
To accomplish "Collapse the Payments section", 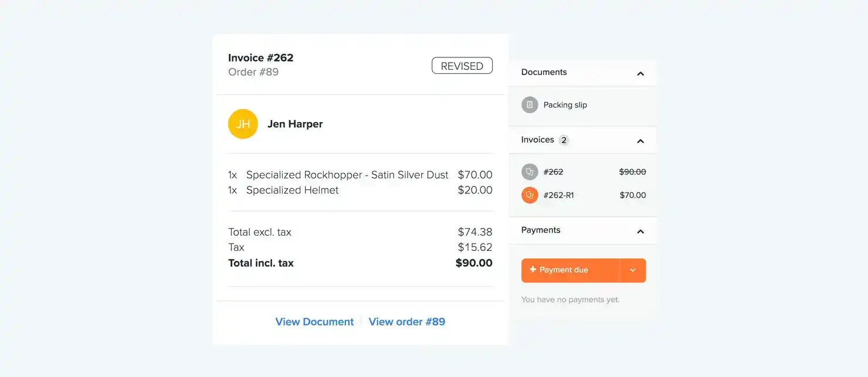I will [640, 230].
